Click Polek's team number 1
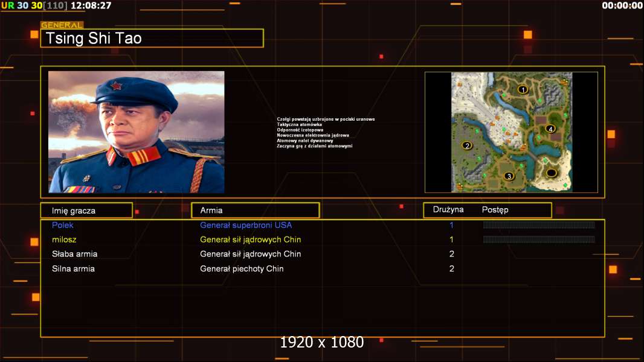Image resolution: width=644 pixels, height=362 pixels. click(451, 225)
